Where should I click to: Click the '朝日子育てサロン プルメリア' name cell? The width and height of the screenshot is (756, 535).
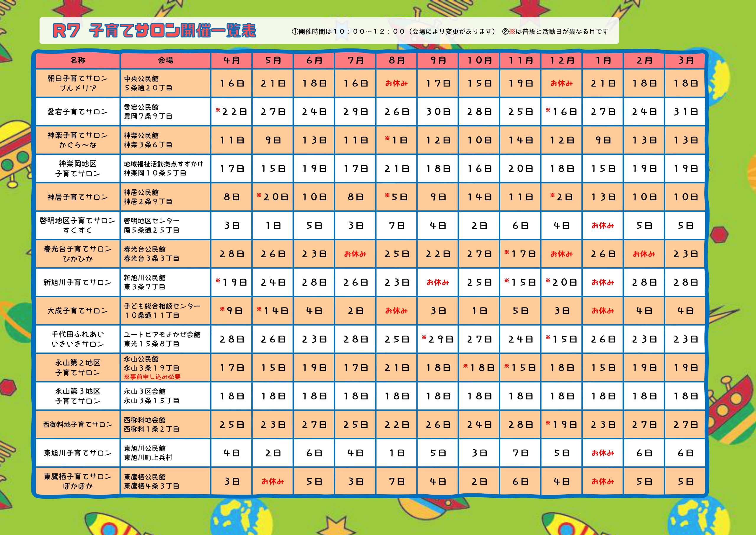(x=78, y=83)
